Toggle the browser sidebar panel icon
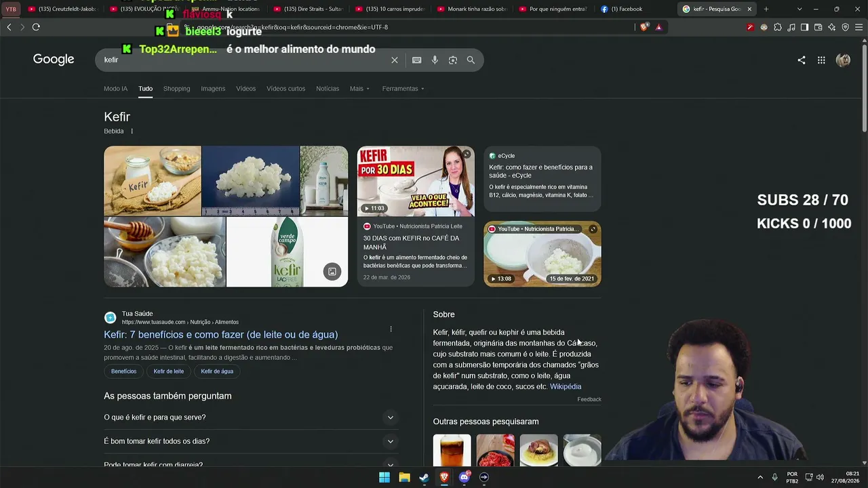The width and height of the screenshot is (868, 488). [805, 27]
